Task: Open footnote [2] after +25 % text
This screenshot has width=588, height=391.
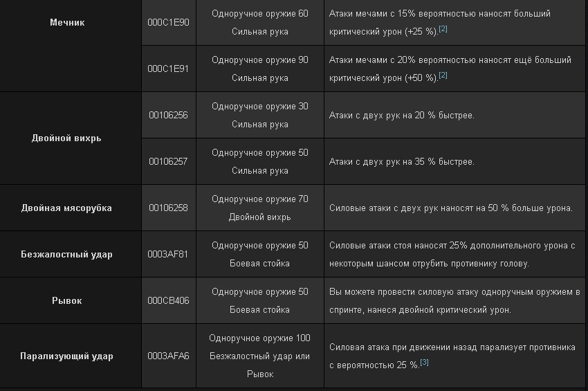Action: (443, 29)
